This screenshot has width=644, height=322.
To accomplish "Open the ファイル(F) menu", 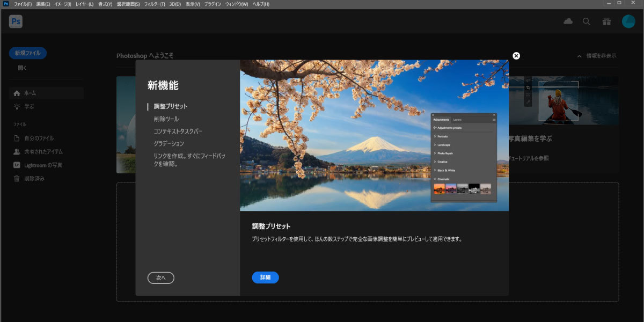I will click(23, 4).
